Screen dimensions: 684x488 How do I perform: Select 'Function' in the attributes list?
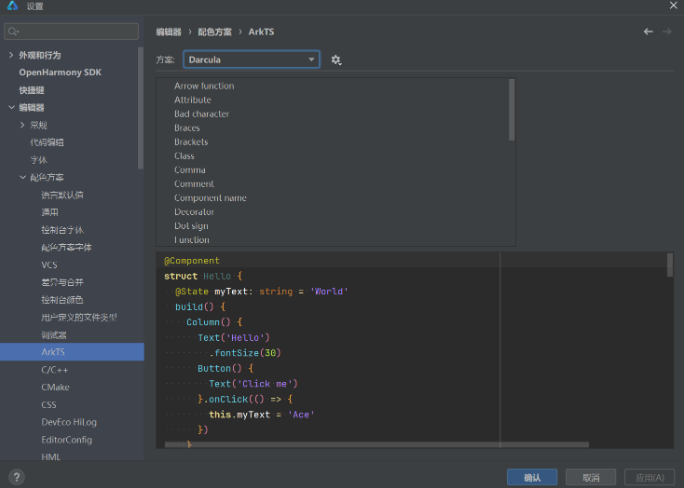click(192, 240)
